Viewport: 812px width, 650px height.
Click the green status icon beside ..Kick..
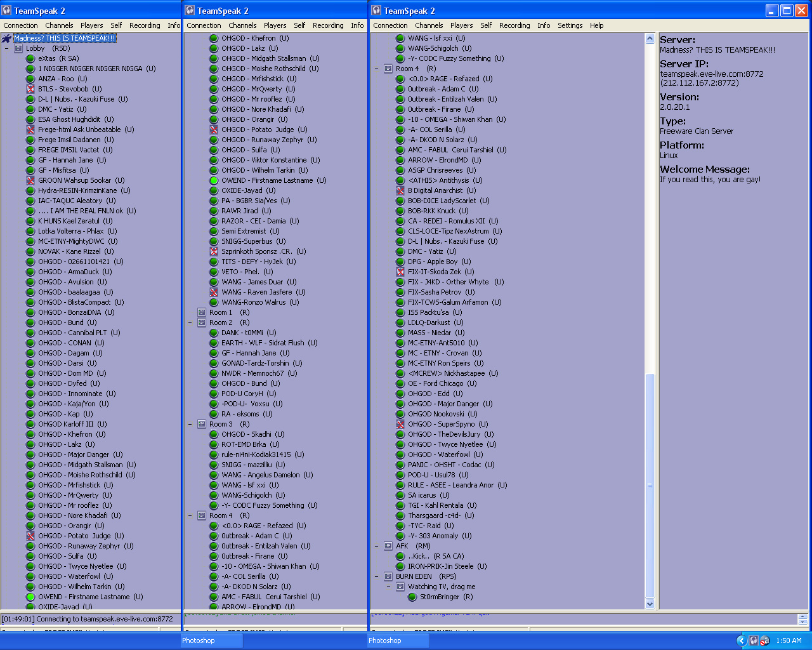pyautogui.click(x=400, y=556)
